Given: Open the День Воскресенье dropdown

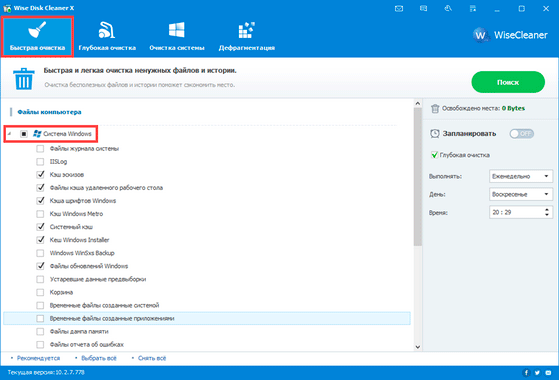Looking at the screenshot, I should click(520, 194).
